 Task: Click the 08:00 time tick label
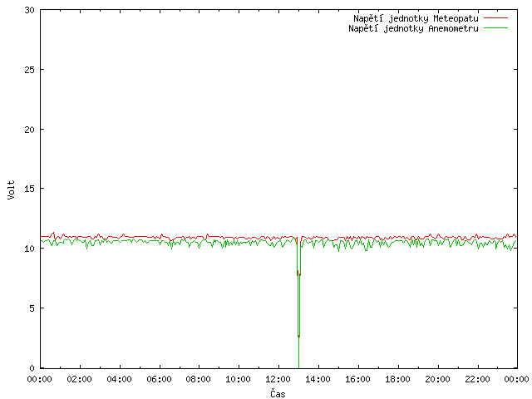tap(199, 379)
